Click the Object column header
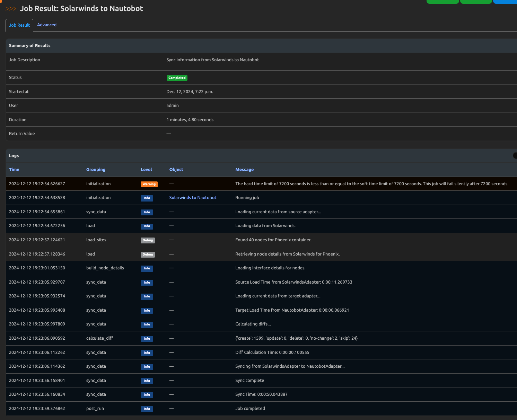Image resolution: width=517 pixels, height=420 pixels. [x=176, y=170]
